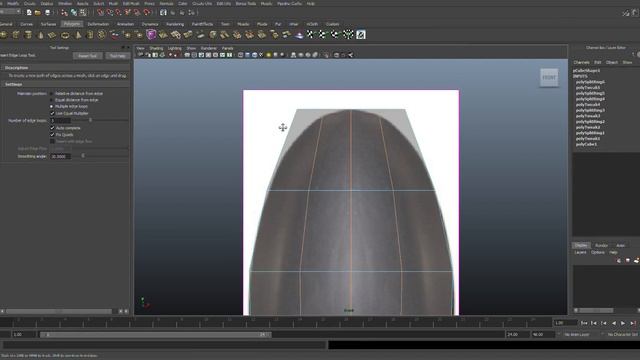This screenshot has height=360, width=640.
Task: Open the Channels menu in Channel Box
Action: pos(581,62)
